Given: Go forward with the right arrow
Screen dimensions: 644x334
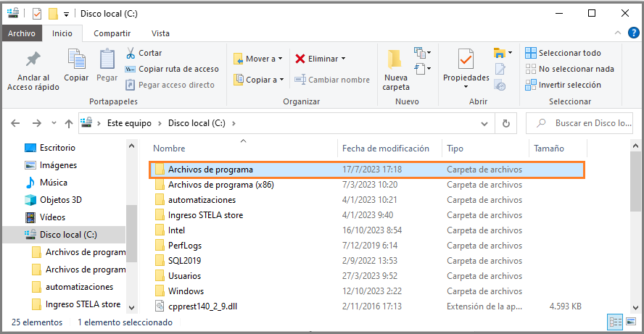Looking at the screenshot, I should pyautogui.click(x=37, y=123).
